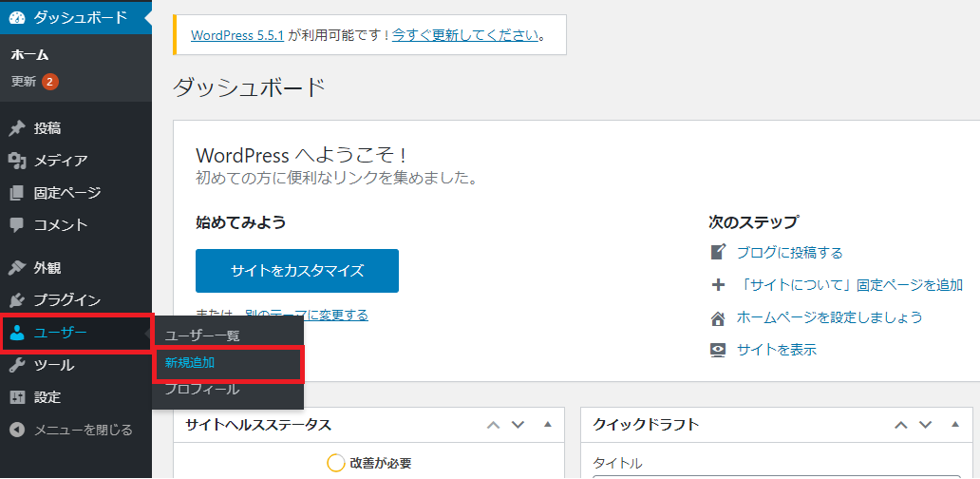The image size is (980, 479).
Task: Click ホームページを設定しましょう link
Action: click(x=829, y=317)
